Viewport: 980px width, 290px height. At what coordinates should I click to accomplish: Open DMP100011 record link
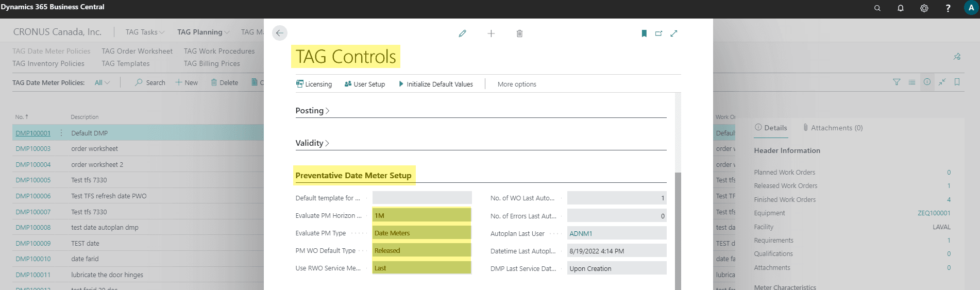[x=33, y=275]
